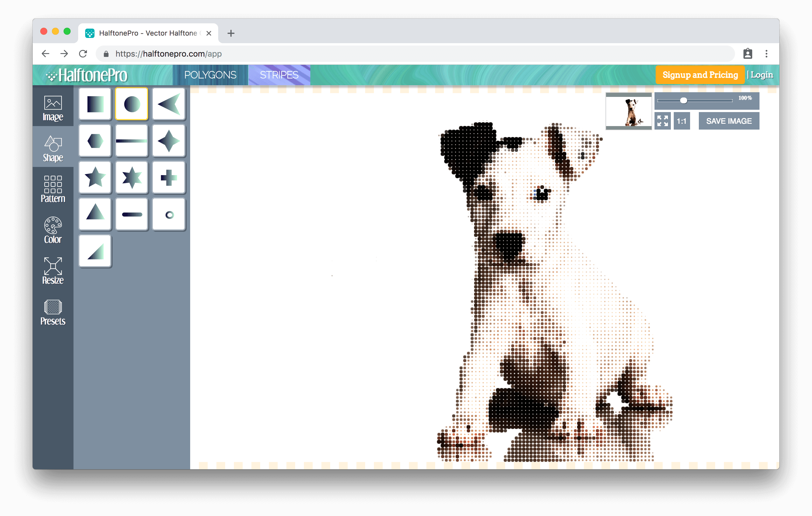Select the Ring/Donut shape tool
Screen dimensions: 812x516
168,214
